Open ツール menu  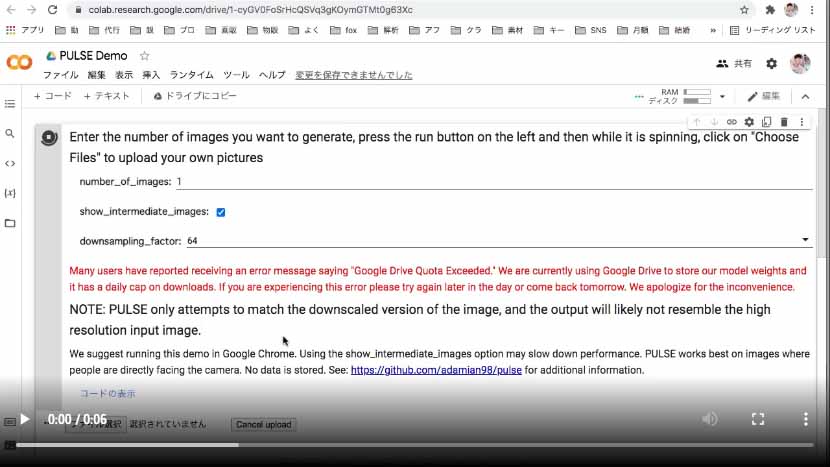(x=236, y=75)
